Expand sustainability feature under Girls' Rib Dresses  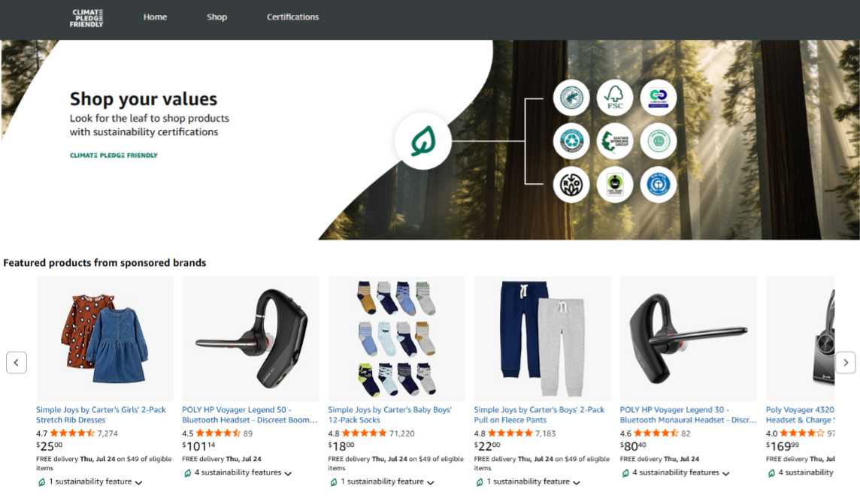tap(89, 482)
